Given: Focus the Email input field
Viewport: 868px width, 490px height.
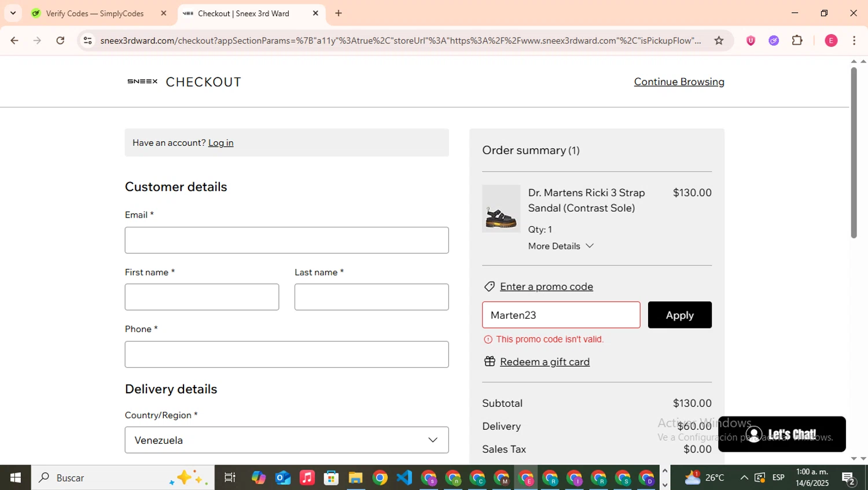Looking at the screenshot, I should (x=286, y=240).
